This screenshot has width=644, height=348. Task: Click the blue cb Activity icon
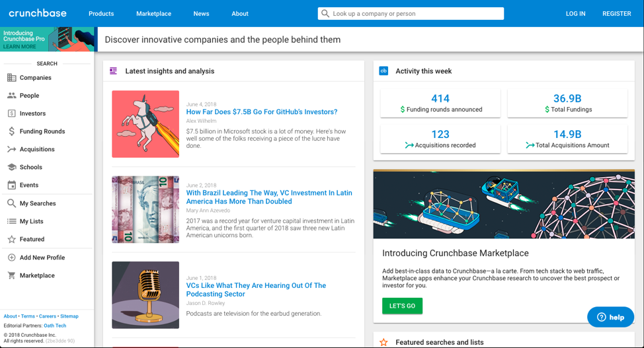coord(383,71)
